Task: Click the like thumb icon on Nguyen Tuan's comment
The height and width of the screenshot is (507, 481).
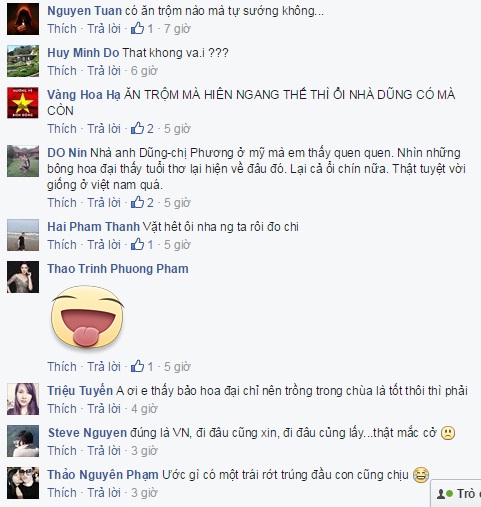Action: [137, 29]
